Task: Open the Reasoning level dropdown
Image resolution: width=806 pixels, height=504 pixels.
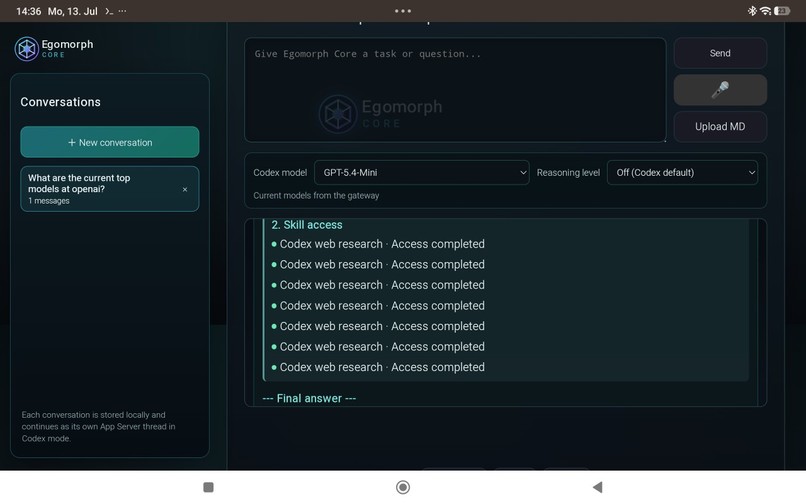Action: 682,173
